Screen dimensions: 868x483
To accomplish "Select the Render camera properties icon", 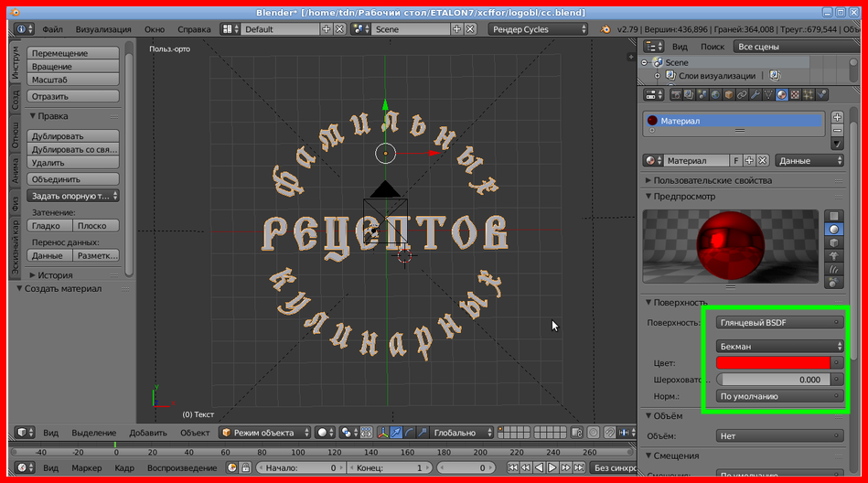I will point(678,94).
